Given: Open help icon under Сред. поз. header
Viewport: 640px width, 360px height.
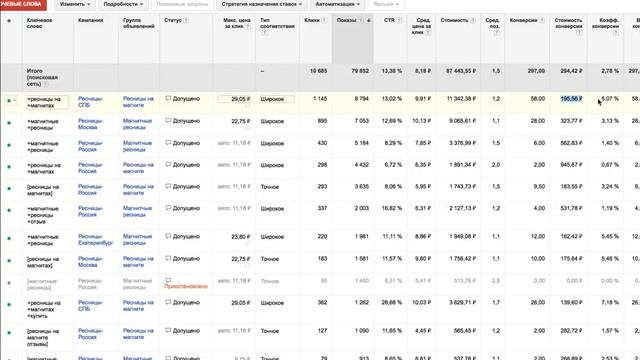Looking at the screenshot, I should coord(496,33).
